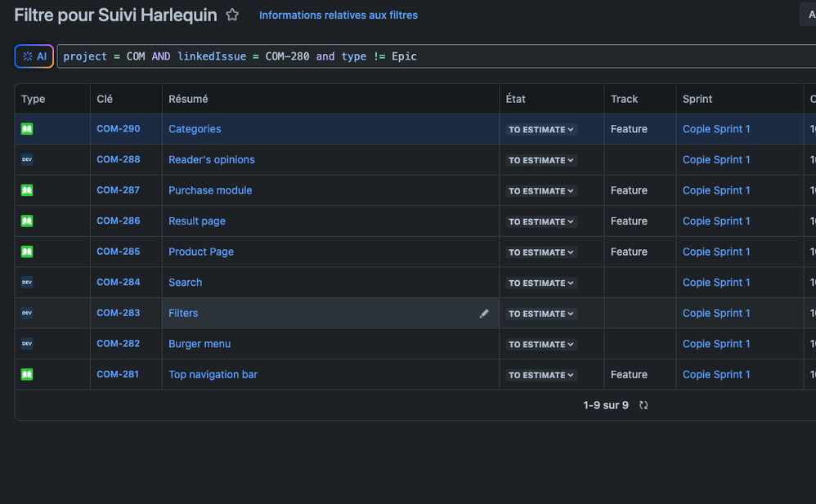
Task: Click the story type icon for COM-287
Action: click(x=27, y=190)
